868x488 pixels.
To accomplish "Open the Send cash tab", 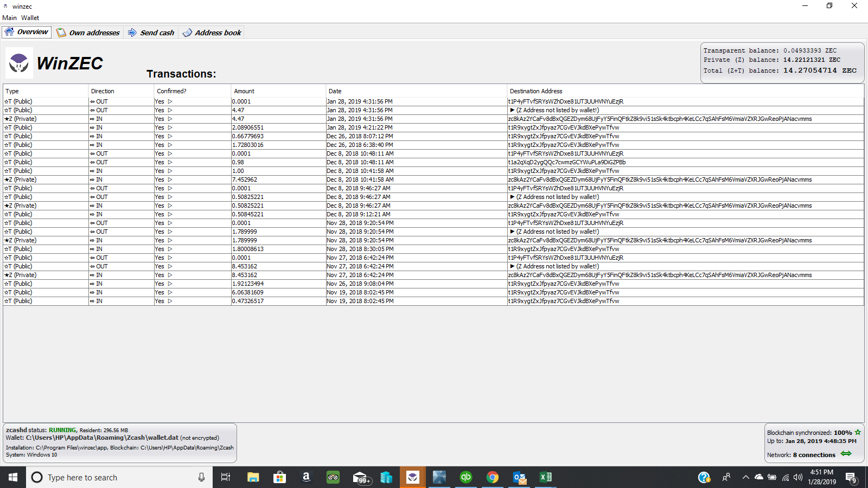I will click(x=151, y=33).
